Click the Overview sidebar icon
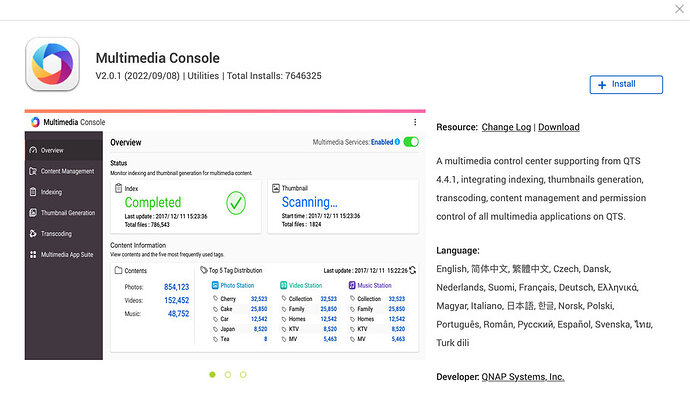The image size is (690, 417). click(33, 150)
